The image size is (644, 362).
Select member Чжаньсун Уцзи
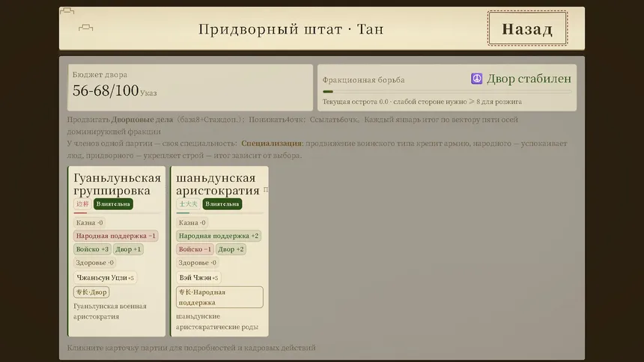105,277
